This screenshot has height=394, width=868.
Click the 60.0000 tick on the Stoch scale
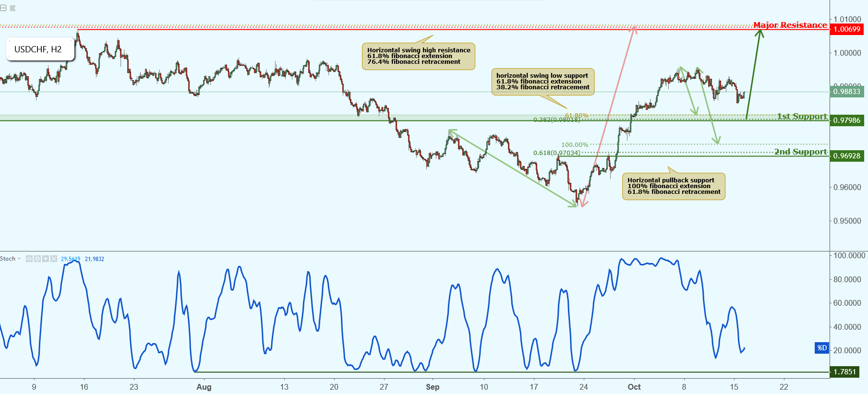(x=847, y=303)
